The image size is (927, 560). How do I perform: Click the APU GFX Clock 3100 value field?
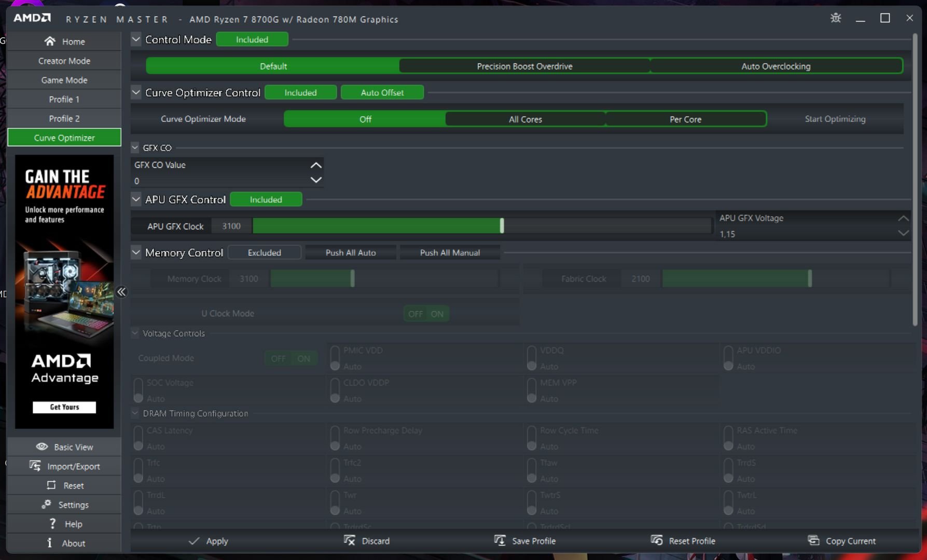231,226
